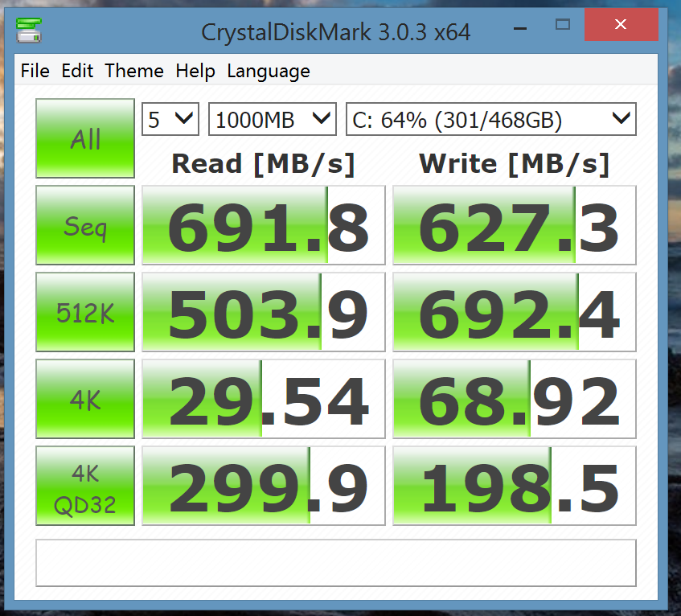This screenshot has height=616, width=681.
Task: Select the 4K QD32 write result 198.5
Action: (515, 486)
